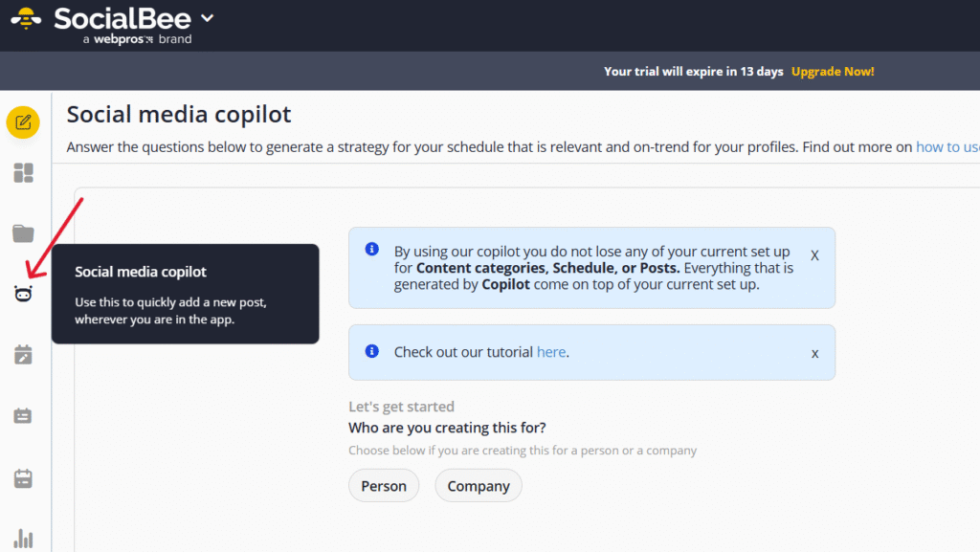Image resolution: width=980 pixels, height=552 pixels.
Task: Expand the dropdown chevron beside SocialBee
Action: click(x=208, y=18)
